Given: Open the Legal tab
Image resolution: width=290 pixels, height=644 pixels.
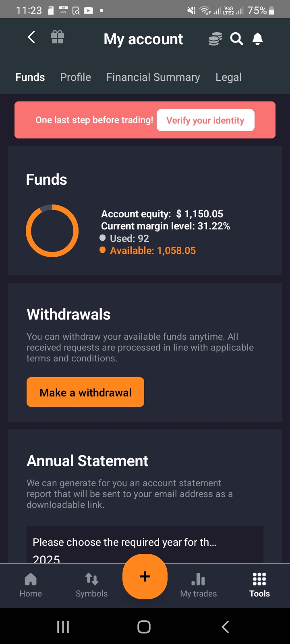Looking at the screenshot, I should coord(228,77).
